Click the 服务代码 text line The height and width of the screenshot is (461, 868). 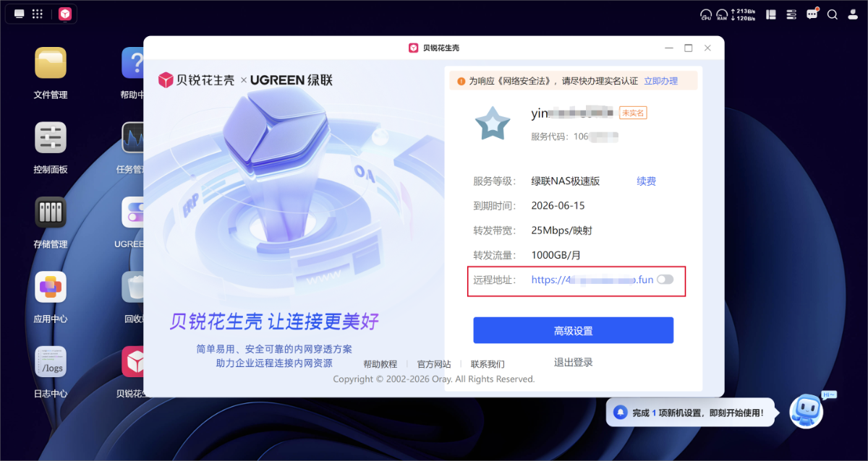coord(575,136)
